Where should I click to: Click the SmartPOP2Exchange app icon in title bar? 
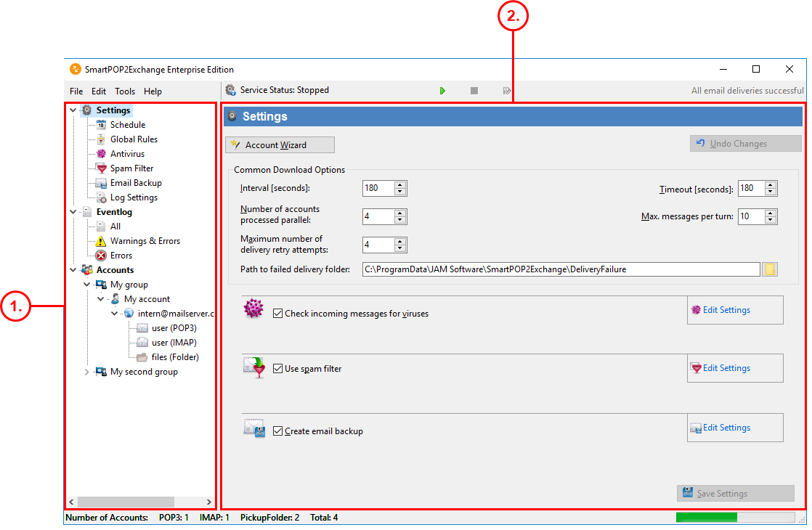(x=76, y=69)
